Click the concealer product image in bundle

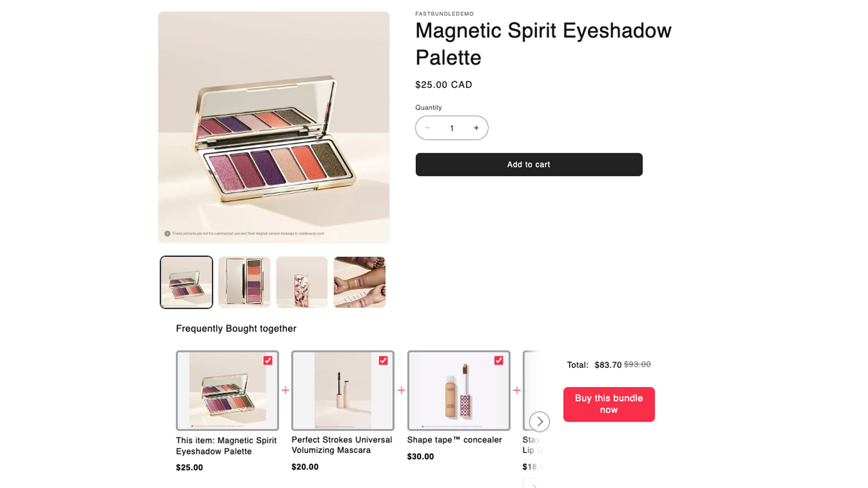coord(458,391)
